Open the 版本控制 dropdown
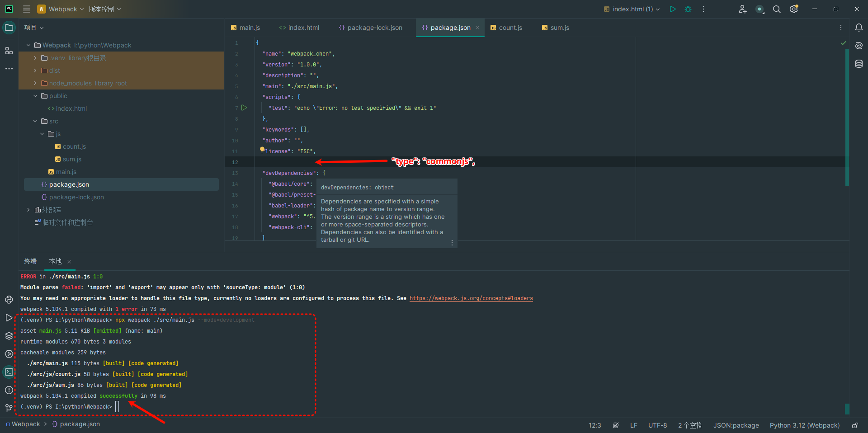 click(105, 9)
